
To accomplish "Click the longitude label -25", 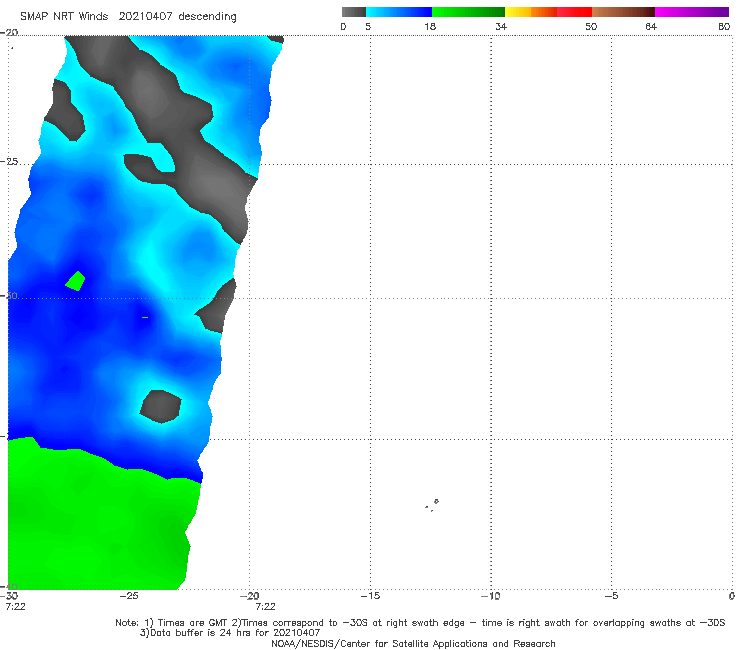I will (129, 596).
